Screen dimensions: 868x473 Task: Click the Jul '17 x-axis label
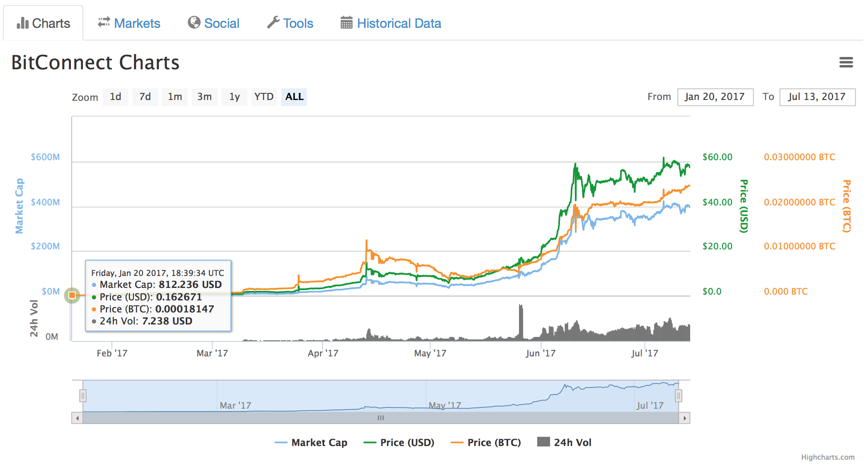click(645, 353)
